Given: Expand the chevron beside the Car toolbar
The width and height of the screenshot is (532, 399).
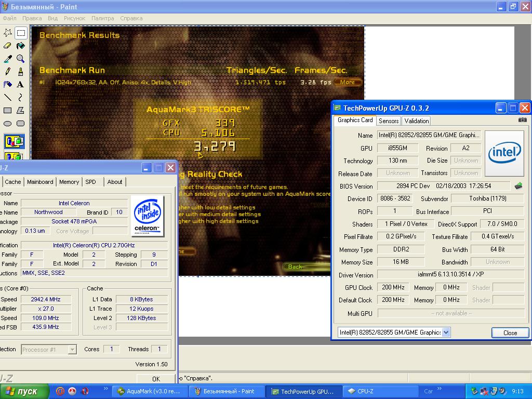Looking at the screenshot, I should 440,389.
